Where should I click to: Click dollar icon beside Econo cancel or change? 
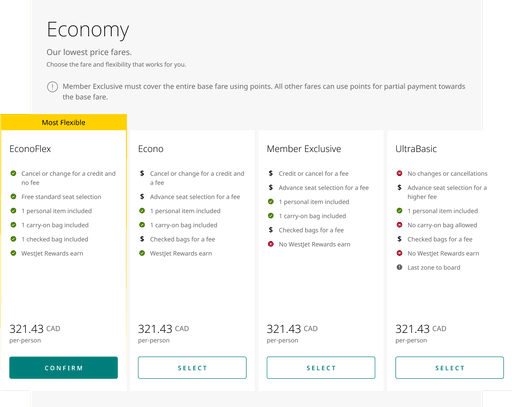pos(142,173)
